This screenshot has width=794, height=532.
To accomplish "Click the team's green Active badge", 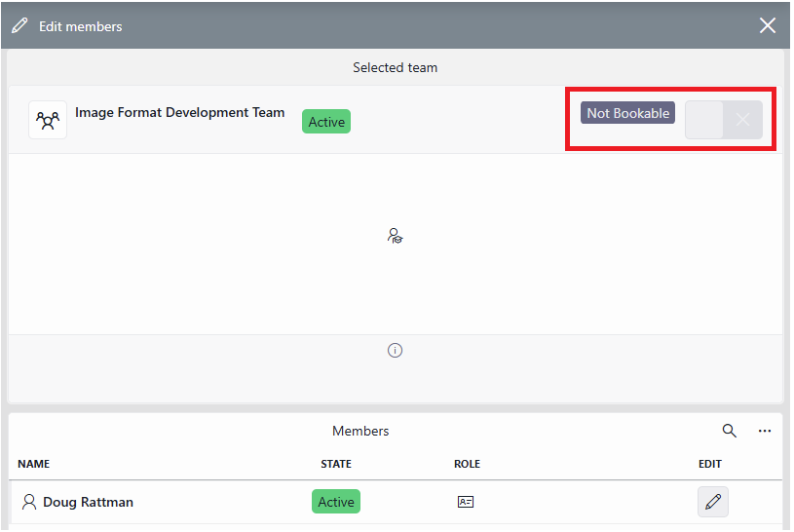I will pyautogui.click(x=326, y=122).
